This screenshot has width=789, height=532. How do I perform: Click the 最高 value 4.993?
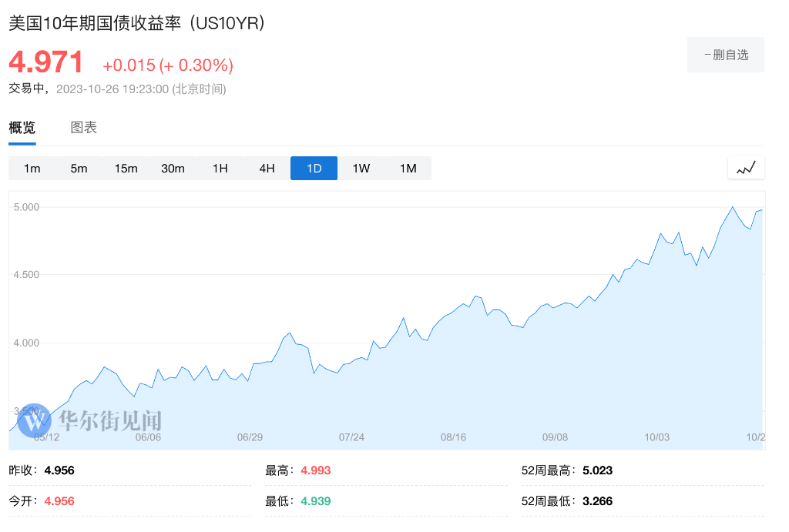[x=315, y=470]
